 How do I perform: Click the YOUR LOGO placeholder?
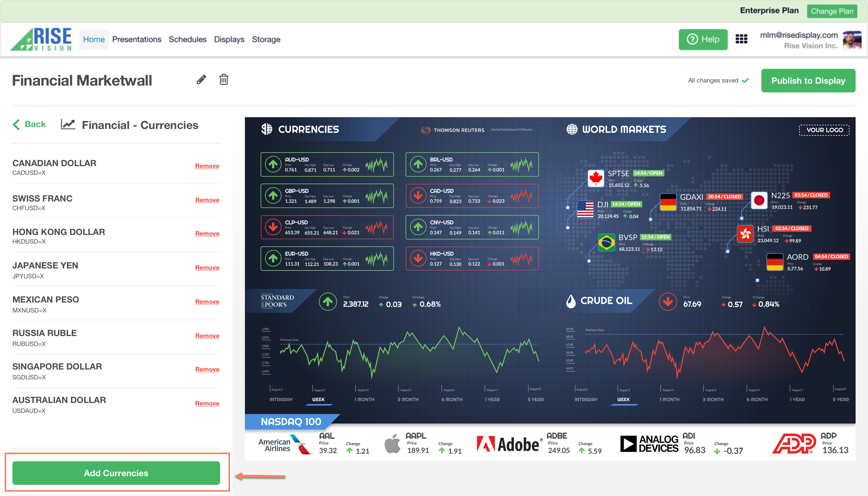(824, 130)
